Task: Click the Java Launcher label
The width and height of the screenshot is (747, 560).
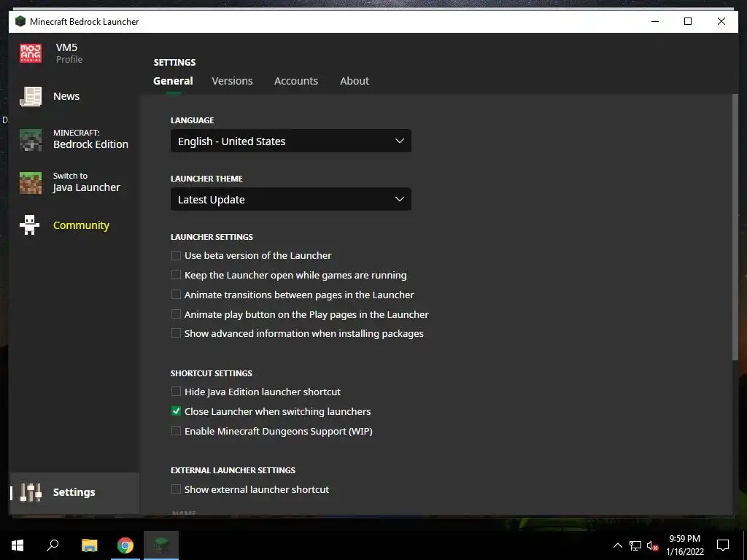Action: (86, 187)
